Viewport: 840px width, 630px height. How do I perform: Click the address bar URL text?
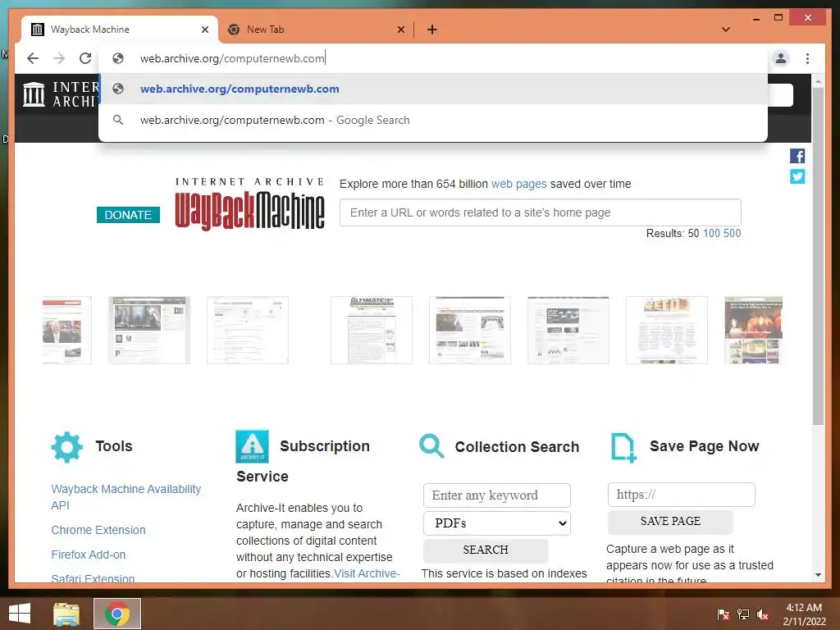pyautogui.click(x=232, y=58)
